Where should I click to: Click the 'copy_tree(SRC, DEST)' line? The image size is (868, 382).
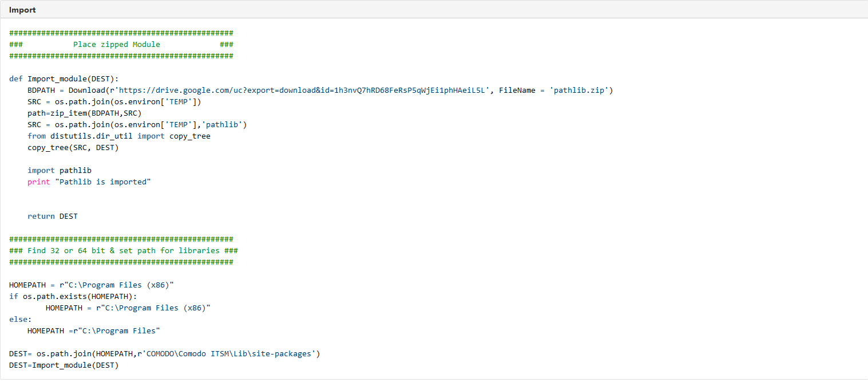tap(73, 147)
